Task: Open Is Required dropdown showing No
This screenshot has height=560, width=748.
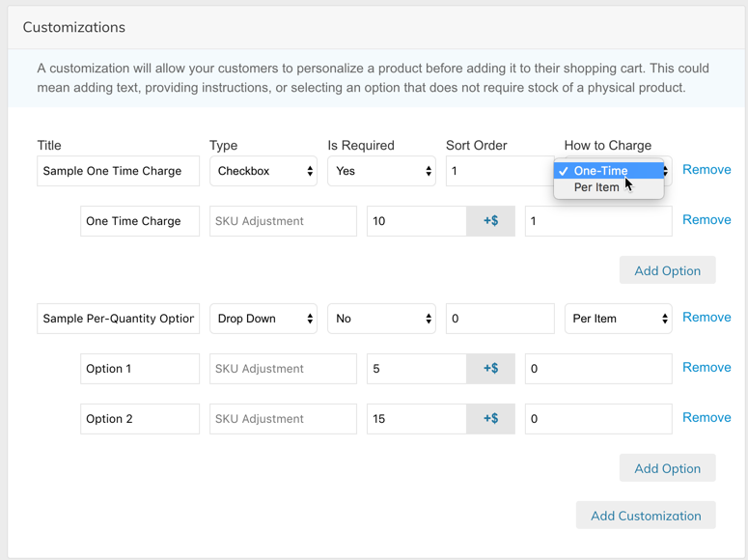Action: (x=381, y=319)
